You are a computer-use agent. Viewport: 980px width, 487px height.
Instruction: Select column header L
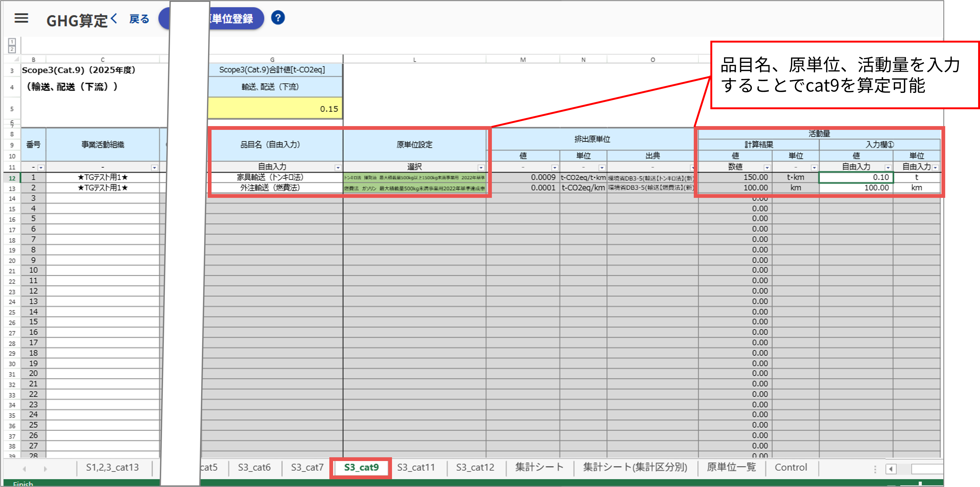(414, 59)
